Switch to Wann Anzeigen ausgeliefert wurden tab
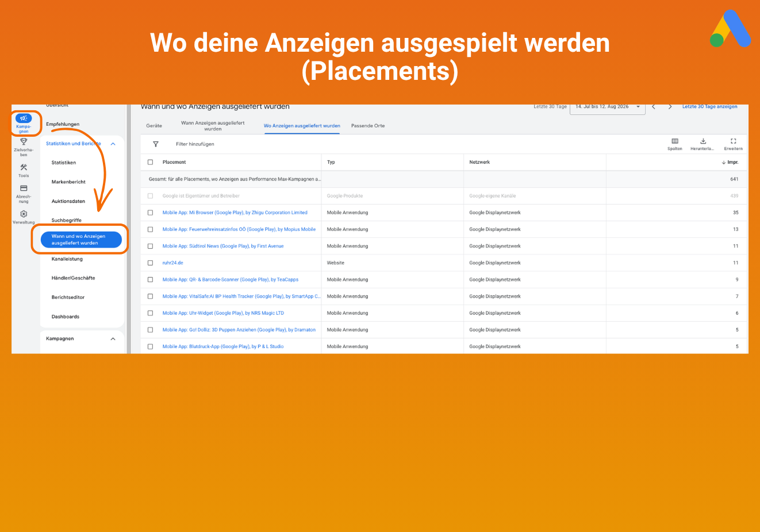760x532 pixels. tap(213, 126)
